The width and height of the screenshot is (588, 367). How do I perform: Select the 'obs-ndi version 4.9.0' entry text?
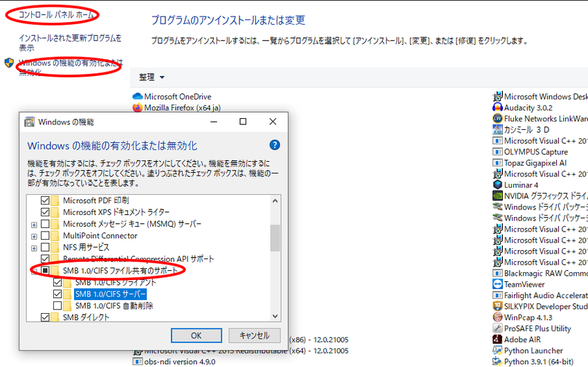pos(180,361)
